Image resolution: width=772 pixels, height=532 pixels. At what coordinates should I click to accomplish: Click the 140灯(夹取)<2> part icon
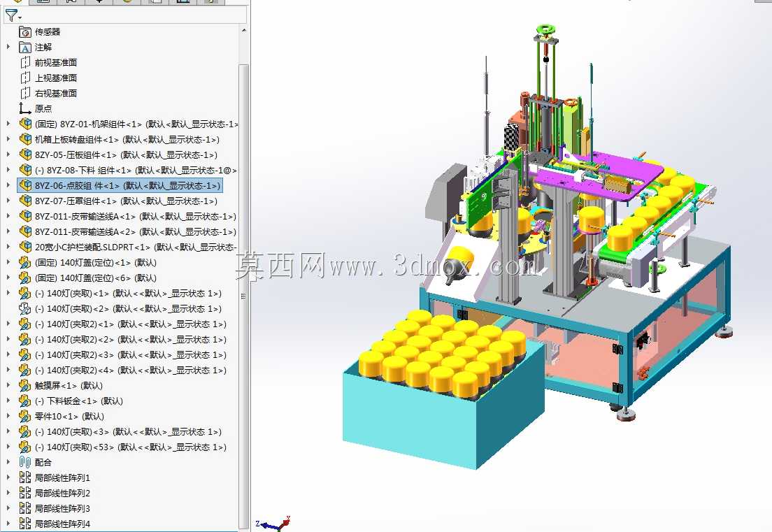pyautogui.click(x=25, y=308)
